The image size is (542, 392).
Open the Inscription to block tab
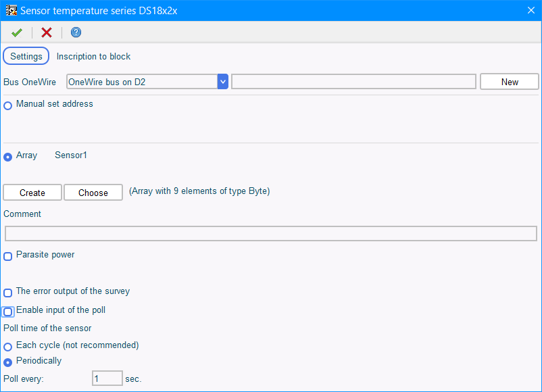[93, 56]
